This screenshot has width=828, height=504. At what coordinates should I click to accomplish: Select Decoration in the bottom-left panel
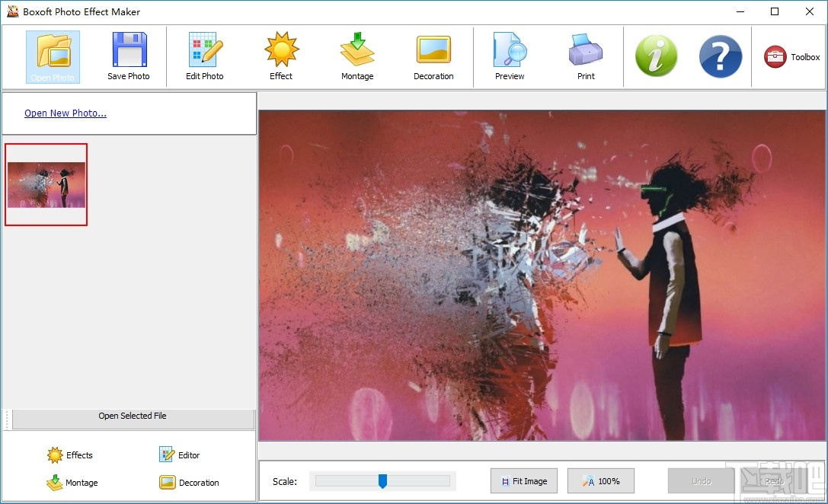(x=190, y=482)
